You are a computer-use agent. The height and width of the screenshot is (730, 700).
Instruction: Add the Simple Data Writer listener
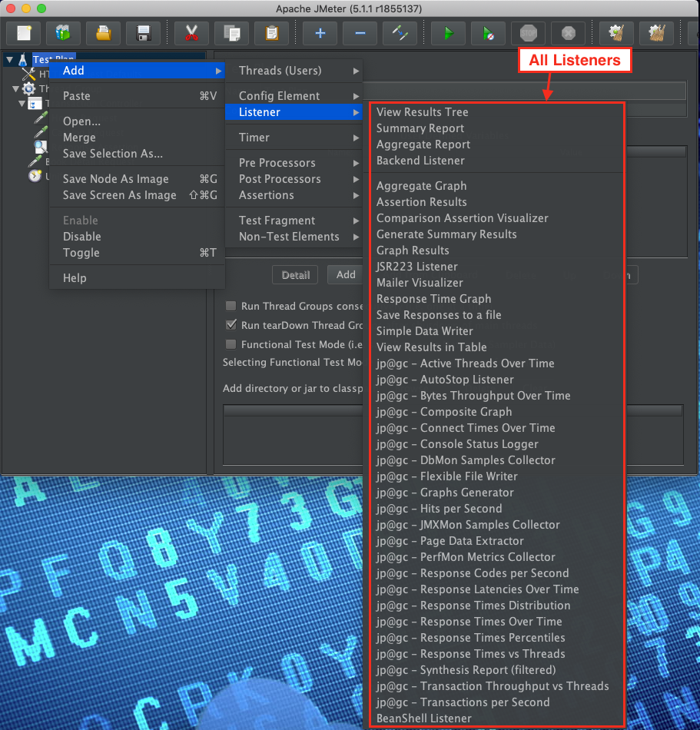pos(496,331)
